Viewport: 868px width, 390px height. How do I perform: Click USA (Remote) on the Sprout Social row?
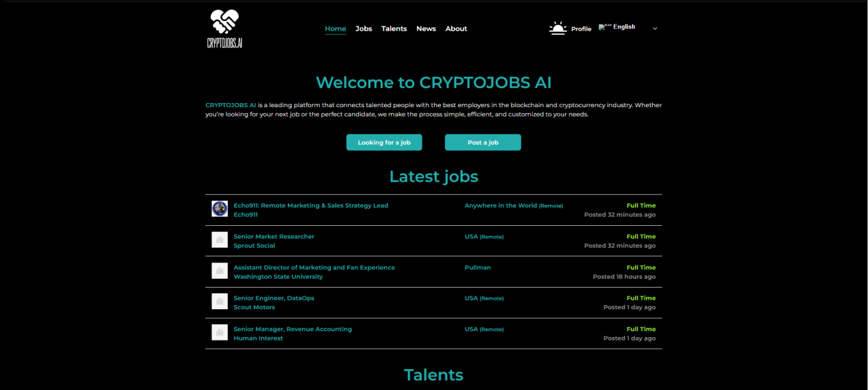(x=484, y=237)
